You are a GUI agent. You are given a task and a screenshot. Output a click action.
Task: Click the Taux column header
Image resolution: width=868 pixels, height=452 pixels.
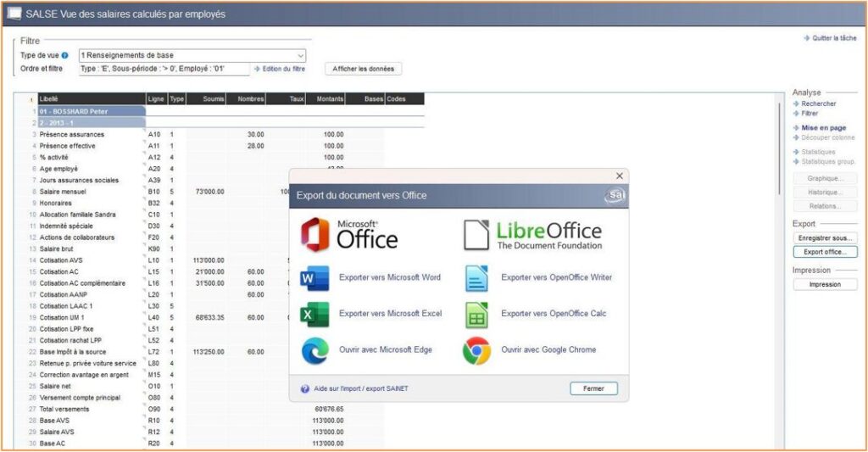point(287,99)
